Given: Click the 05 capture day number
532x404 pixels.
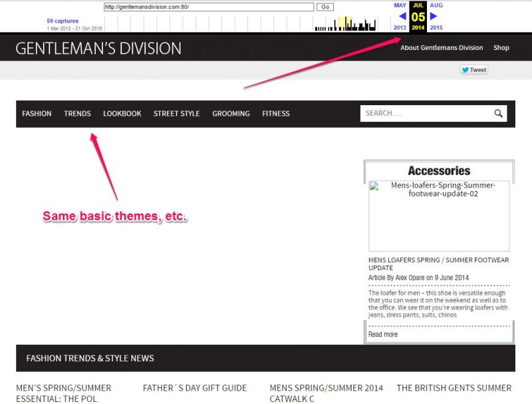Looking at the screenshot, I should pyautogui.click(x=418, y=17).
